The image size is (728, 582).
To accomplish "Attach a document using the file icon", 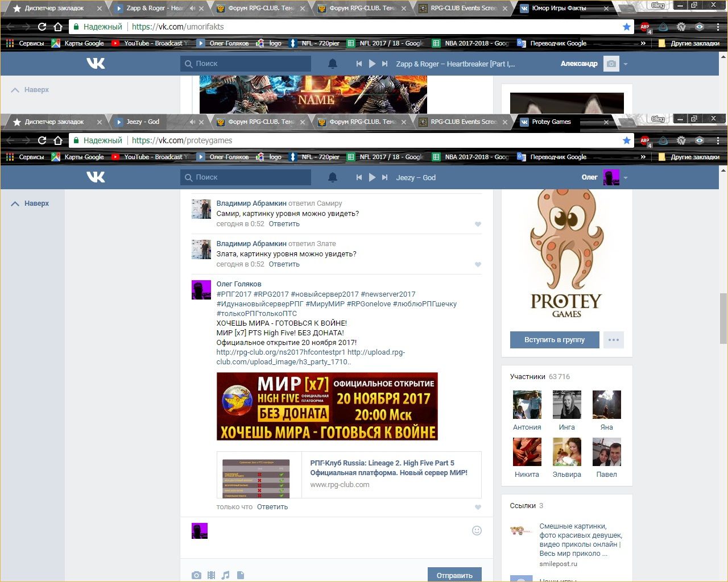I will 240,575.
